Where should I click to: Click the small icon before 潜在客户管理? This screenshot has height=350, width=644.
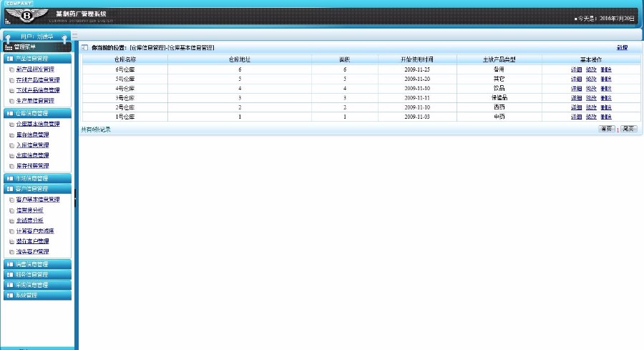(x=11, y=241)
